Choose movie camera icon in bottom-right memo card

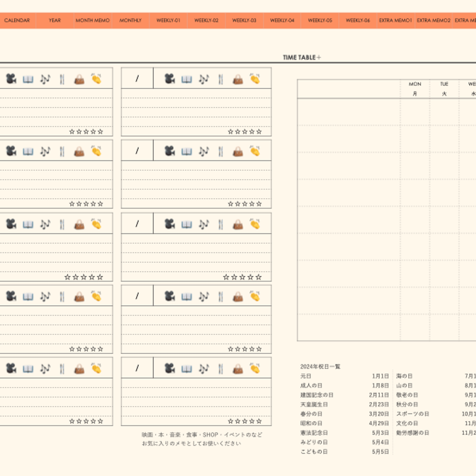coord(170,368)
